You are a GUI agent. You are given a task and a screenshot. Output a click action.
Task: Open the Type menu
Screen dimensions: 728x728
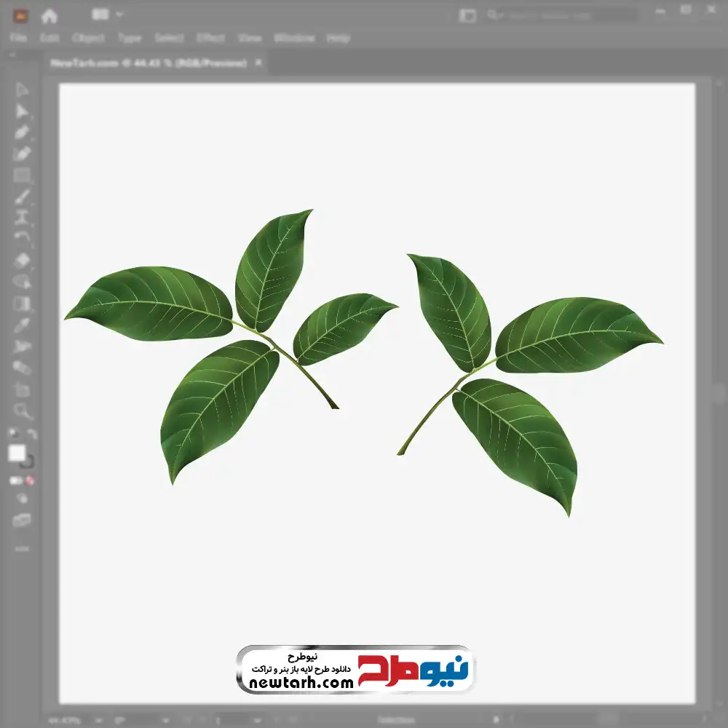(x=130, y=38)
